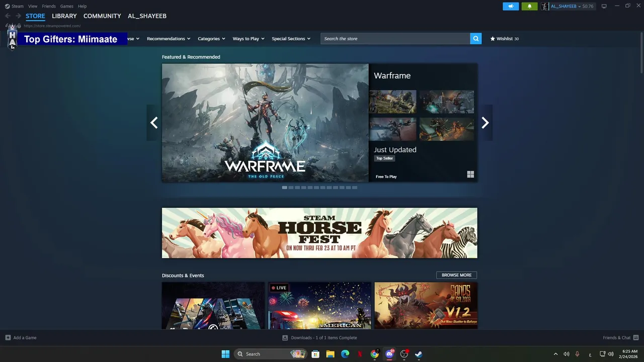Open File Explorer from the taskbar
Image resolution: width=644 pixels, height=362 pixels.
click(330, 354)
